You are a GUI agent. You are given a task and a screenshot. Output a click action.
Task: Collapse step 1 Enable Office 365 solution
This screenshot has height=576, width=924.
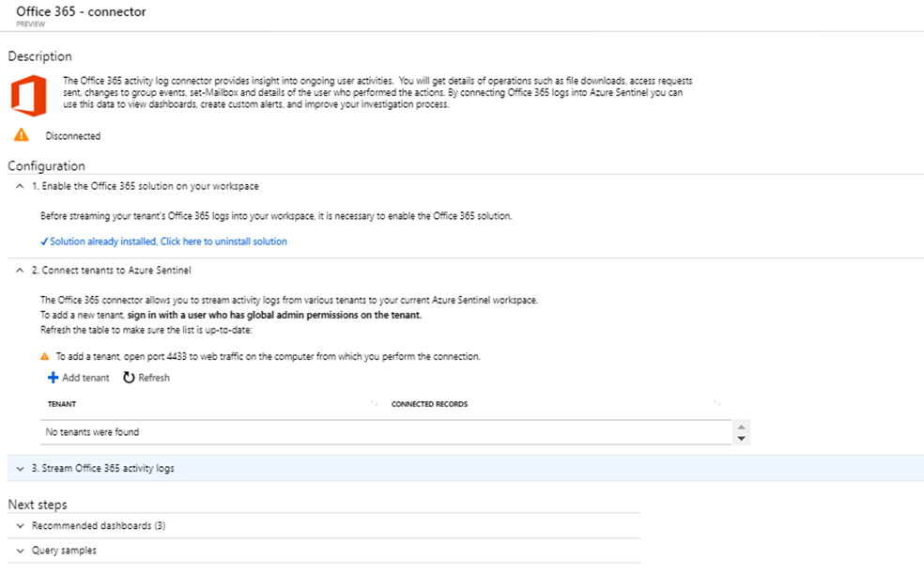[20, 186]
